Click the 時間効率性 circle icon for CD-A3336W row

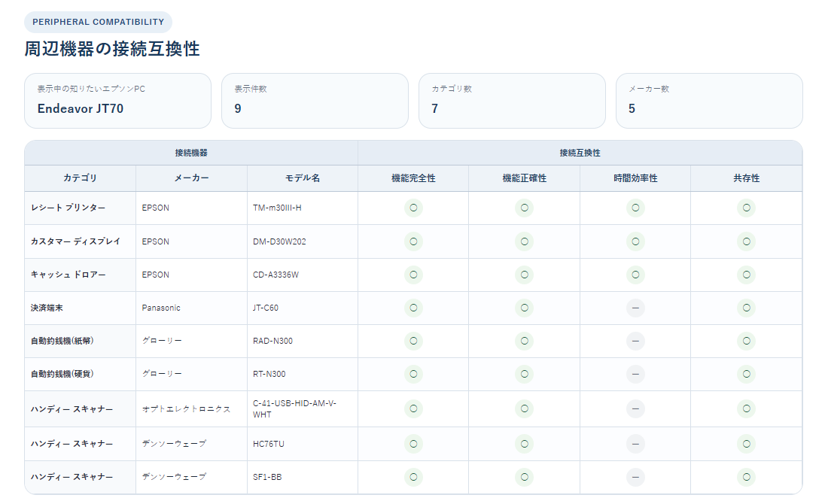[635, 275]
